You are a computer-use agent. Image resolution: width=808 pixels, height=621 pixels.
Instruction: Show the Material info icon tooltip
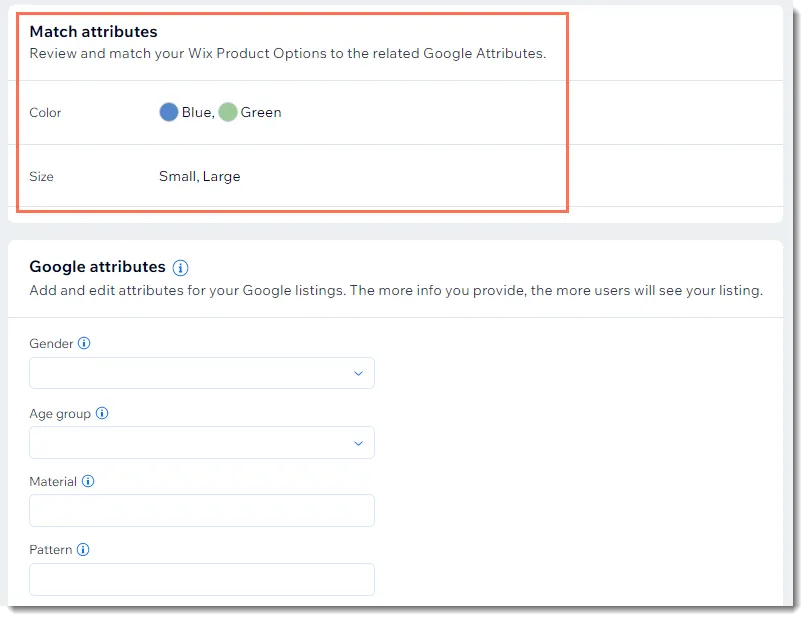[88, 481]
